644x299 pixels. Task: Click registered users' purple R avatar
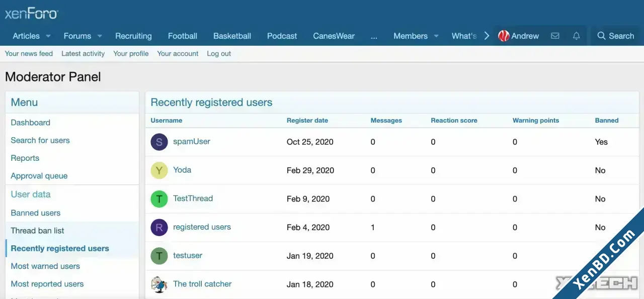[159, 227]
